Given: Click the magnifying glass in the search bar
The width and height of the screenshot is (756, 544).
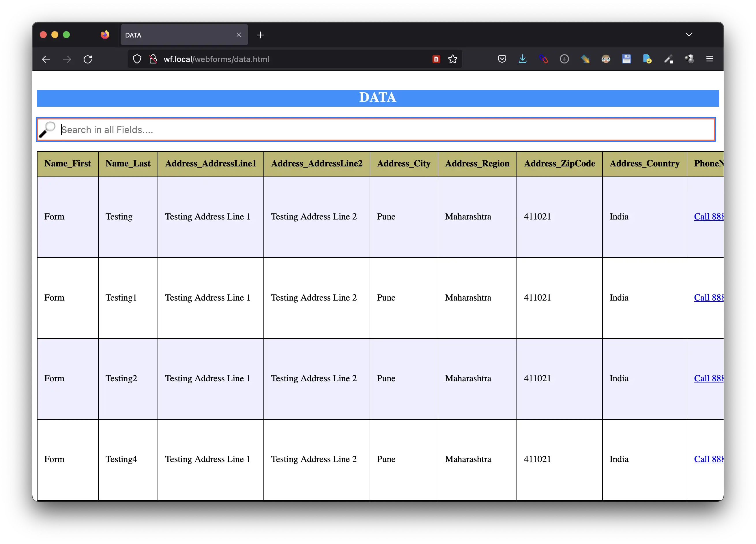Looking at the screenshot, I should 48,130.
